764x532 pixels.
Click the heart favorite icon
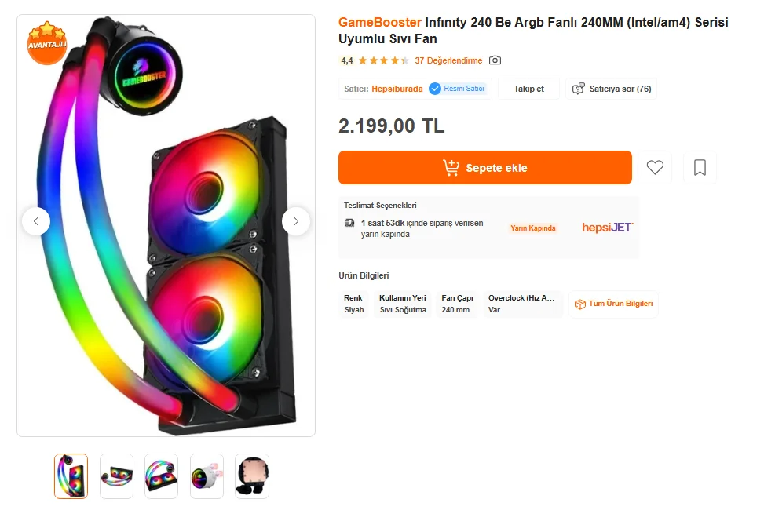coord(655,167)
